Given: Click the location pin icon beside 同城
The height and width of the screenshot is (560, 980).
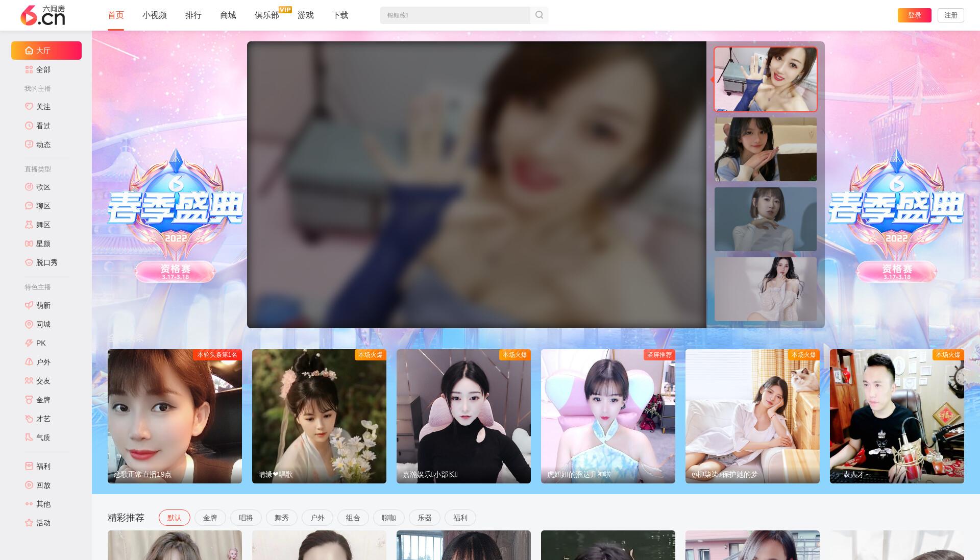Looking at the screenshot, I should tap(29, 324).
